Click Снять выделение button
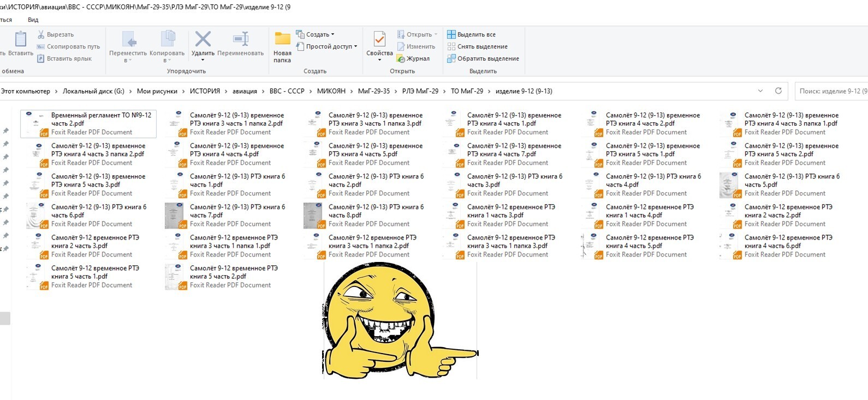868x400 pixels. click(477, 46)
